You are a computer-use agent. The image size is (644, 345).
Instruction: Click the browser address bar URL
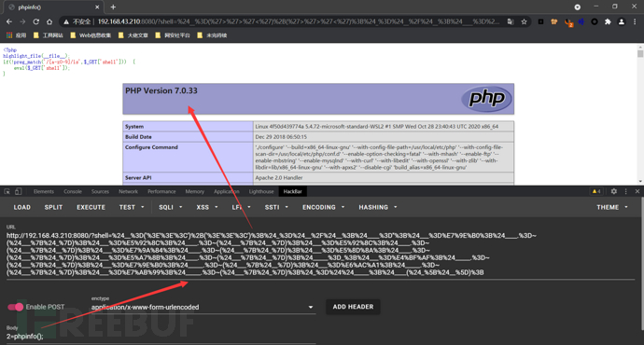298,21
